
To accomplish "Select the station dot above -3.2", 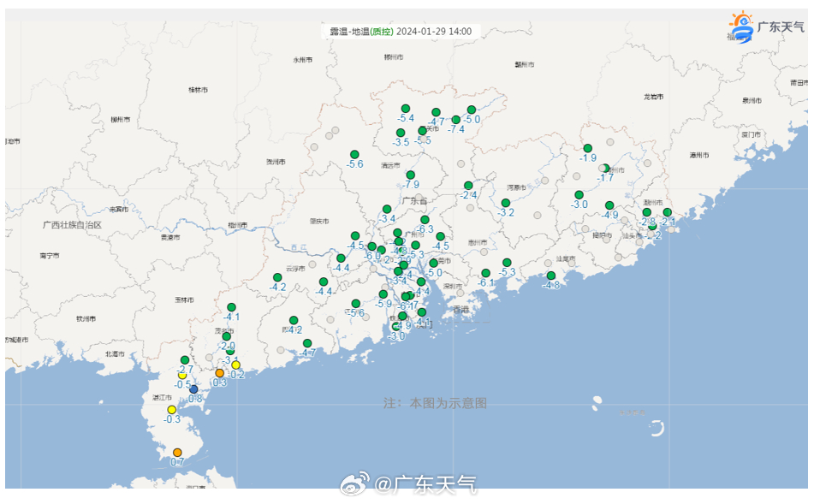I will coord(506,203).
